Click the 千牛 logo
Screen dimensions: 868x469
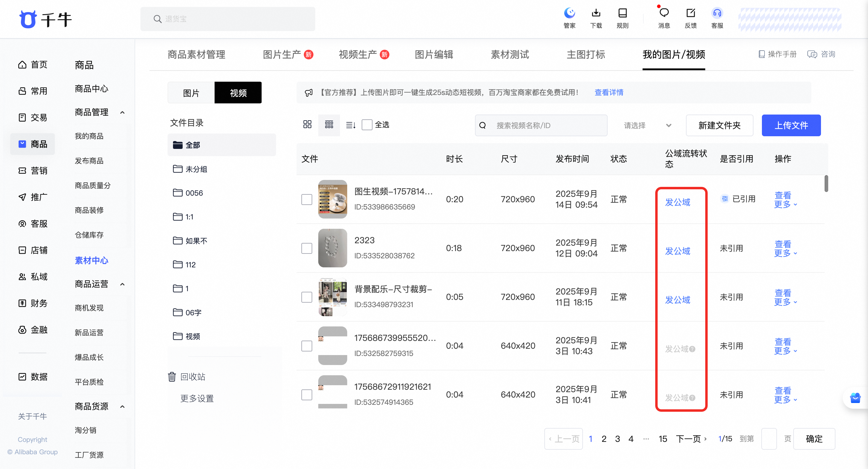(x=46, y=19)
